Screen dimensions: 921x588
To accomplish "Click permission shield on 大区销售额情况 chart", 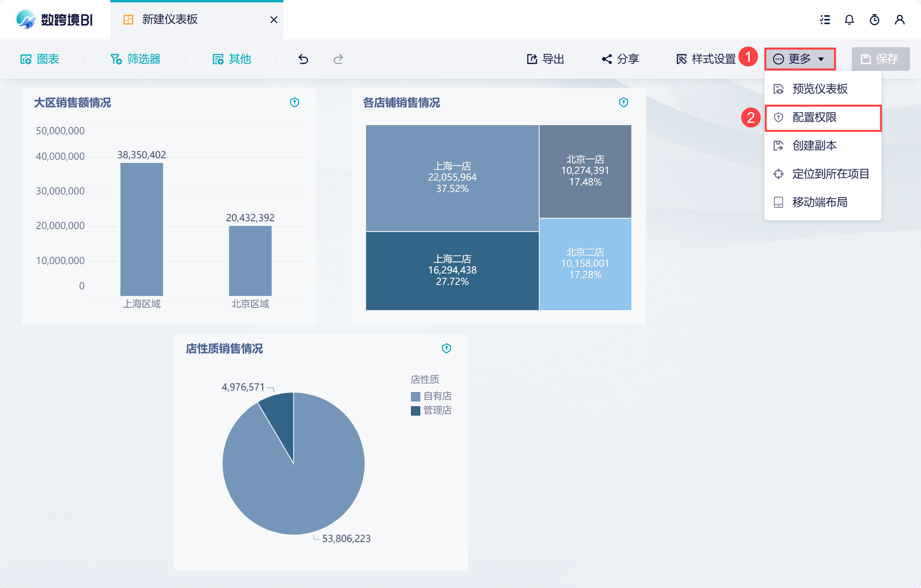I will click(x=294, y=102).
